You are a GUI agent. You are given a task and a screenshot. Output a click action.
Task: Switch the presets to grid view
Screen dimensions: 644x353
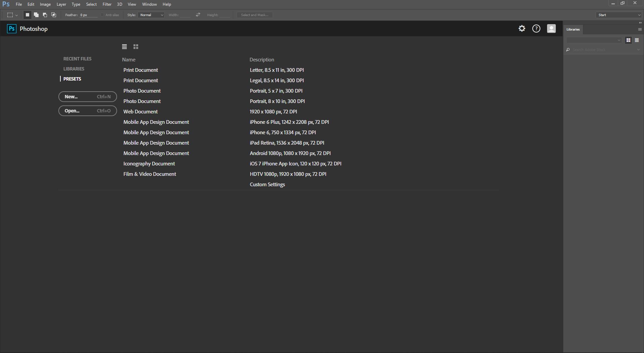(136, 47)
